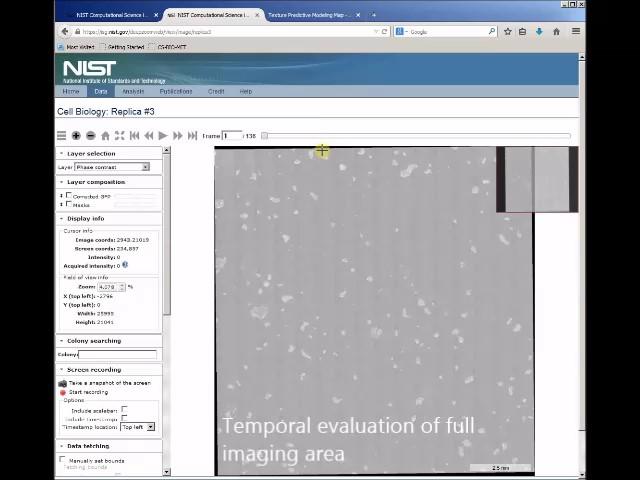Click the overview navigator thumbnail
Viewport: 640px width, 480px height.
[x=537, y=180]
